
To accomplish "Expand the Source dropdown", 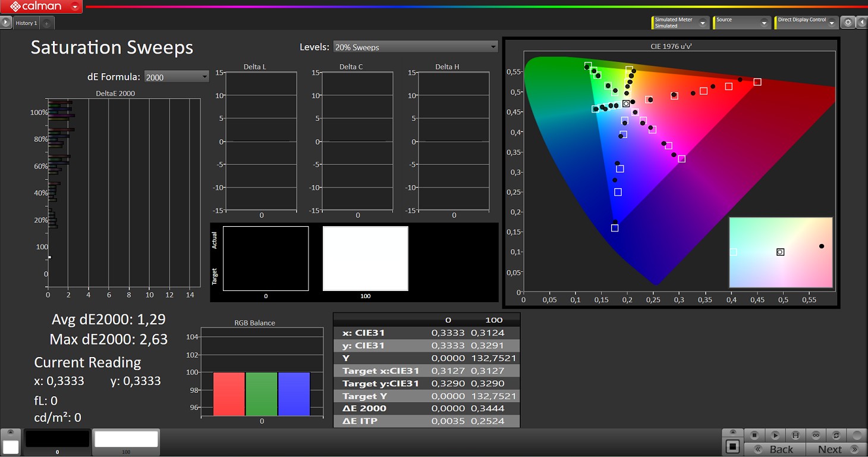I will [742, 23].
